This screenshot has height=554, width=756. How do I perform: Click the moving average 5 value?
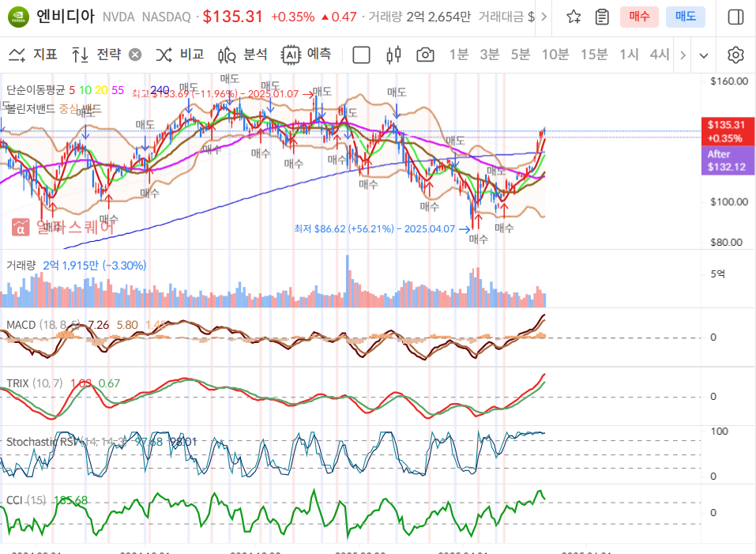(72, 90)
